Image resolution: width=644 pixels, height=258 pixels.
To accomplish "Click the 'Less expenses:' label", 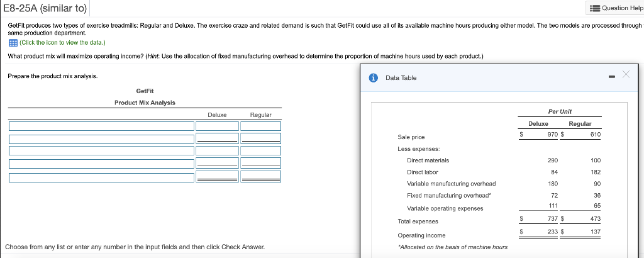I will pyautogui.click(x=418, y=149).
